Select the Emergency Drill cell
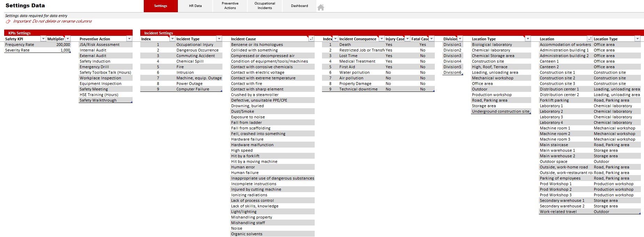 coord(105,67)
